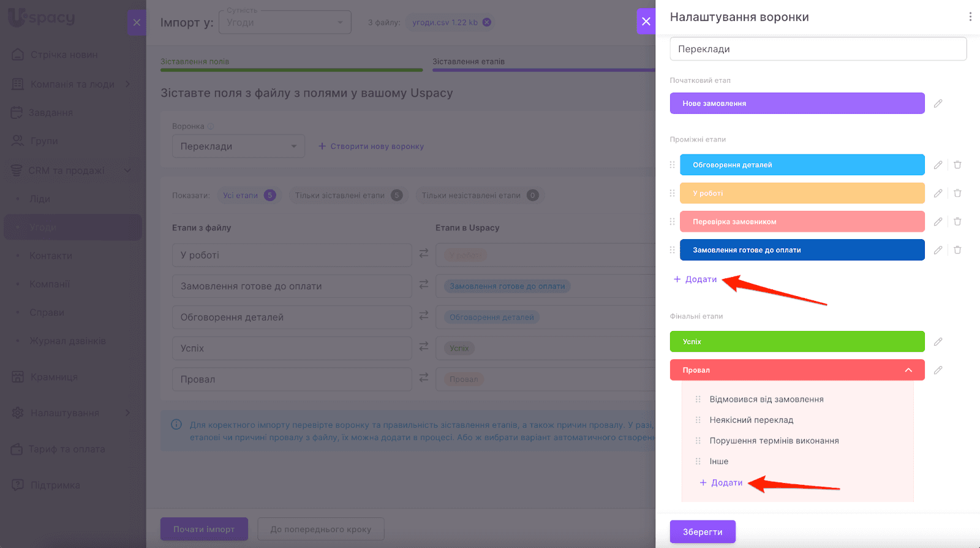
Task: Edit the 'Перевірка замовником' stage pencil
Action: pyautogui.click(x=938, y=221)
